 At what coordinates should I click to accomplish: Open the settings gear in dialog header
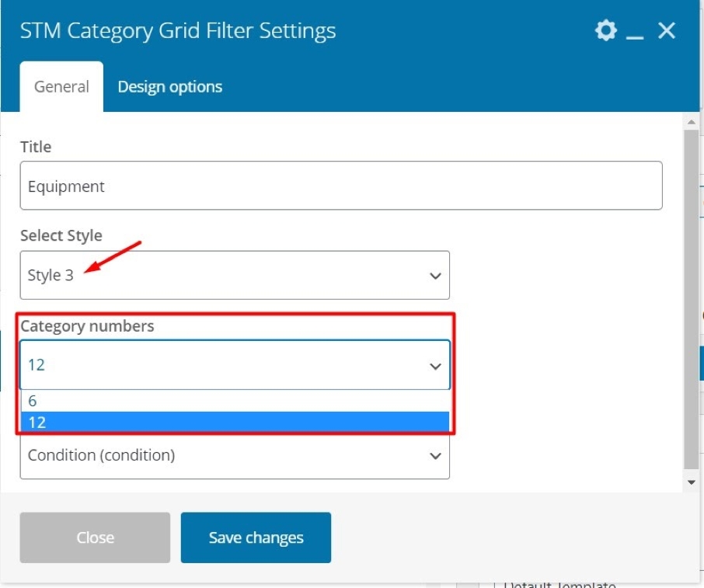(x=605, y=30)
